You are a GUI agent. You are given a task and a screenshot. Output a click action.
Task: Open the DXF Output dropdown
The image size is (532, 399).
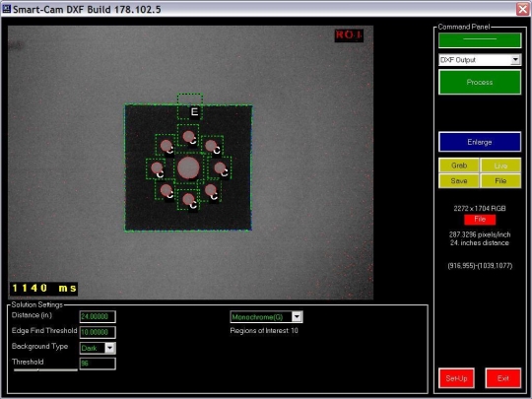tap(515, 60)
